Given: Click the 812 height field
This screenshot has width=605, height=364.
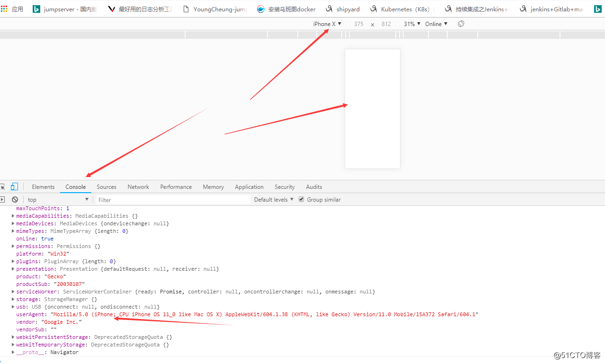Looking at the screenshot, I should click(x=386, y=24).
